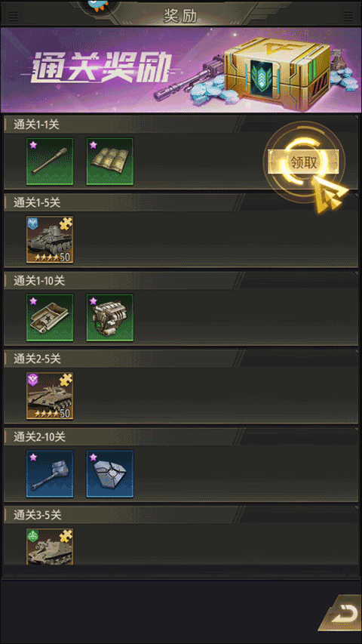Select the blue turret cannon reward in 通关2-10关
Image resolution: width=362 pixels, height=644 pixels.
click(50, 473)
